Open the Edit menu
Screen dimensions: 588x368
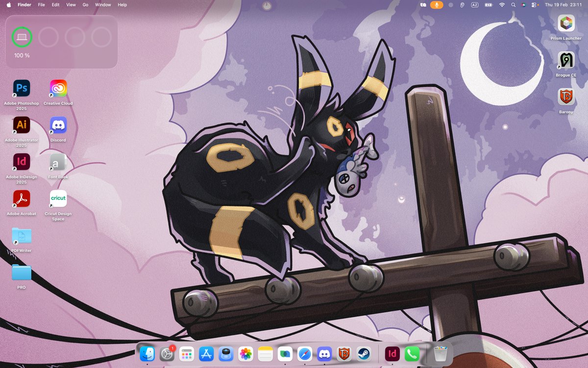click(56, 4)
